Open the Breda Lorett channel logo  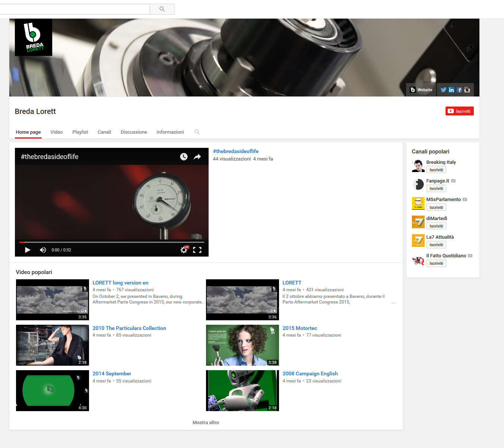tap(34, 37)
